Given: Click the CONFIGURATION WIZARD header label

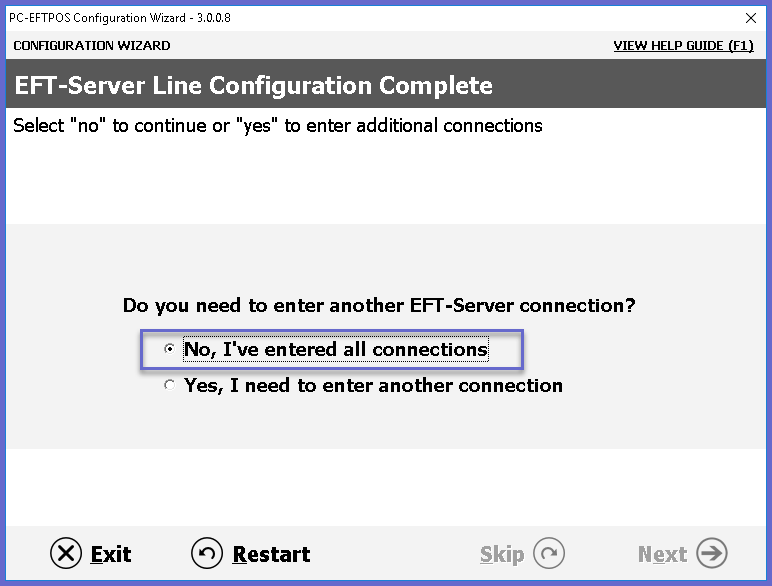Looking at the screenshot, I should 92,46.
